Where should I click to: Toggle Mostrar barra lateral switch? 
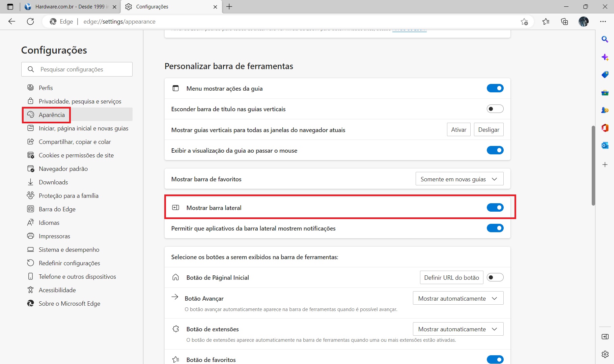tap(495, 208)
